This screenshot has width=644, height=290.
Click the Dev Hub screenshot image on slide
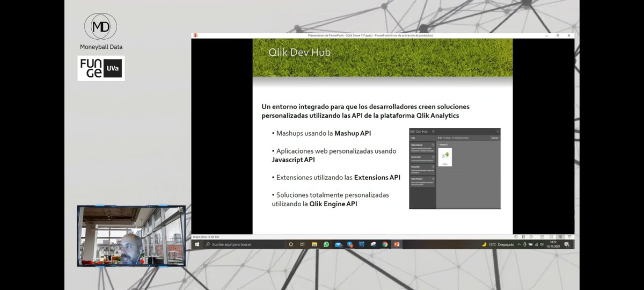tap(455, 168)
